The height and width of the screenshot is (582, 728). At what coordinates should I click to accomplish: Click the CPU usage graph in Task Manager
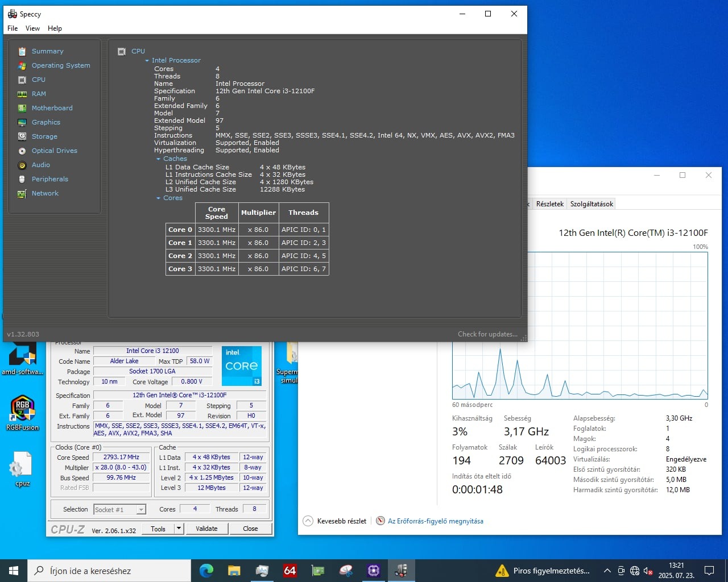click(580, 326)
